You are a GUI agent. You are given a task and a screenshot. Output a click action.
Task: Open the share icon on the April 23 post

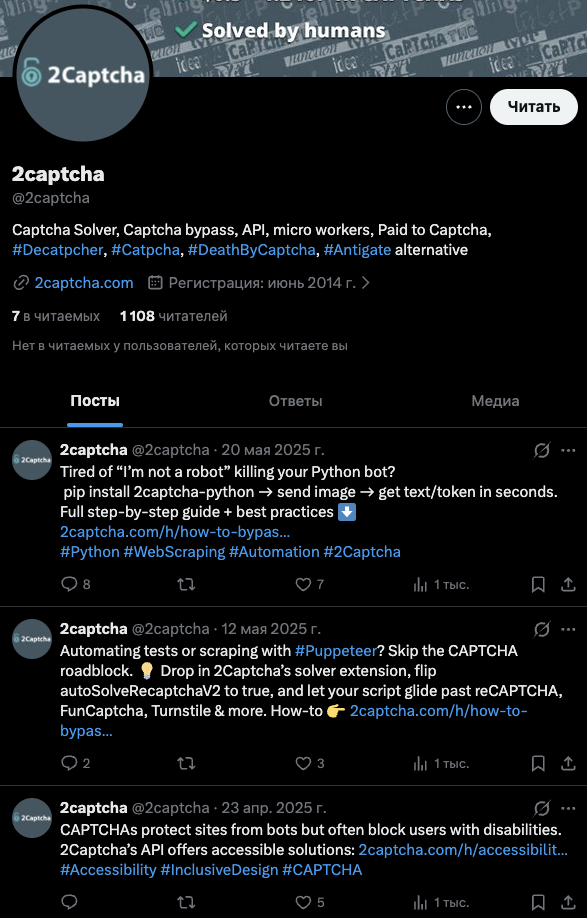point(570,902)
